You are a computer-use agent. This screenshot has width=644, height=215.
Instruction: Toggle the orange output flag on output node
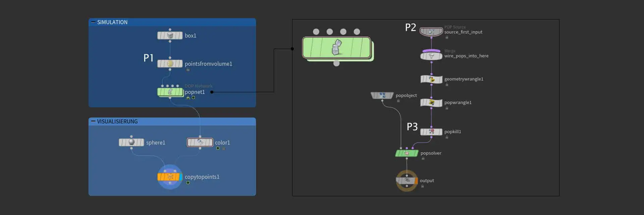(416, 181)
